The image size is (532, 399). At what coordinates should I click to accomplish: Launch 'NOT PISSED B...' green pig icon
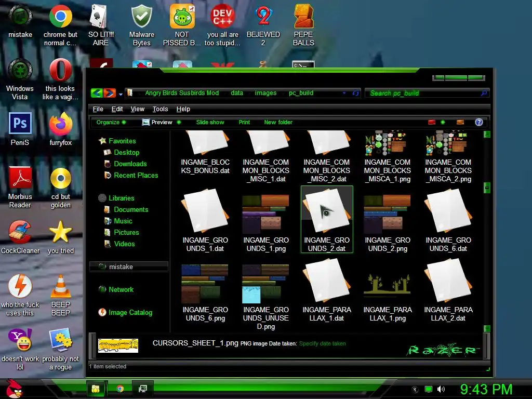pyautogui.click(x=182, y=25)
